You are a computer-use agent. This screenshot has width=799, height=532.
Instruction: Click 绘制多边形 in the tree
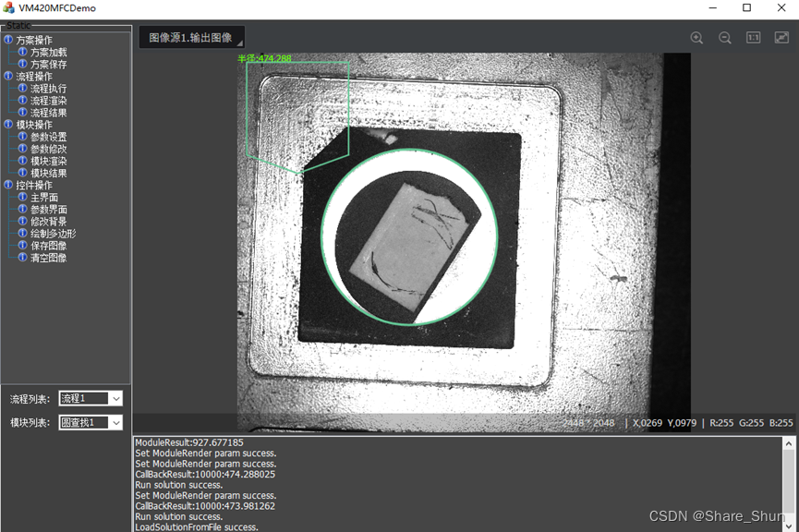click(53, 234)
